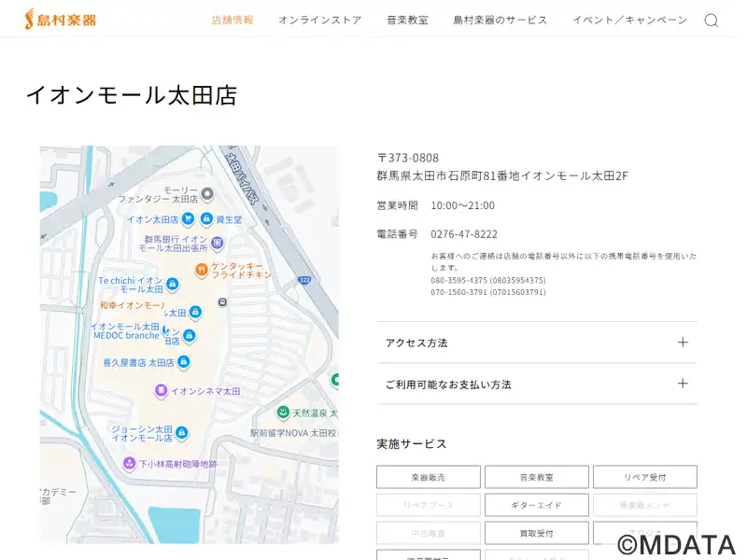The width and height of the screenshot is (747, 560).
Task: Click the ジョーシン太田 shopping pin on map
Action: pyautogui.click(x=181, y=433)
